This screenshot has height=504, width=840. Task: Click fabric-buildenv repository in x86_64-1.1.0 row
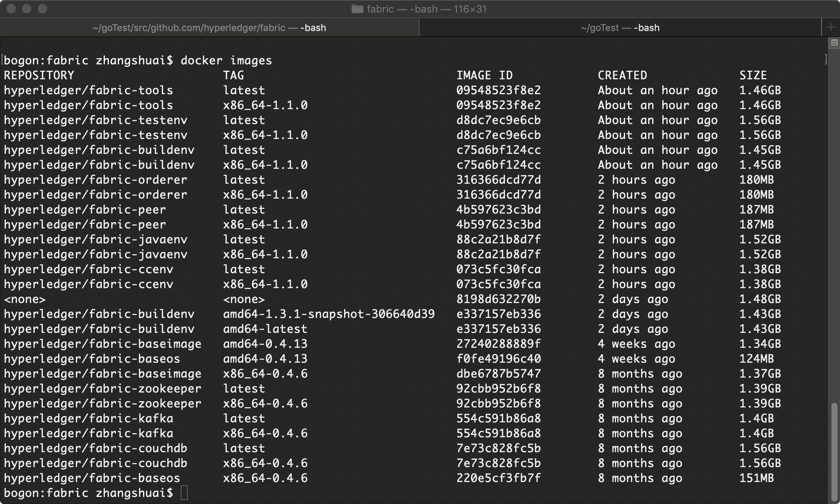(99, 165)
